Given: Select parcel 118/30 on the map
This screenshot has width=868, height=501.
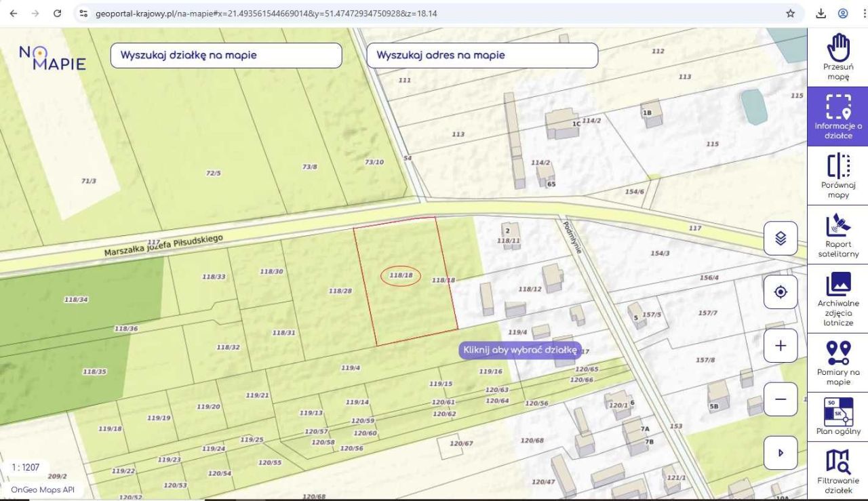Looking at the screenshot, I should point(271,271).
